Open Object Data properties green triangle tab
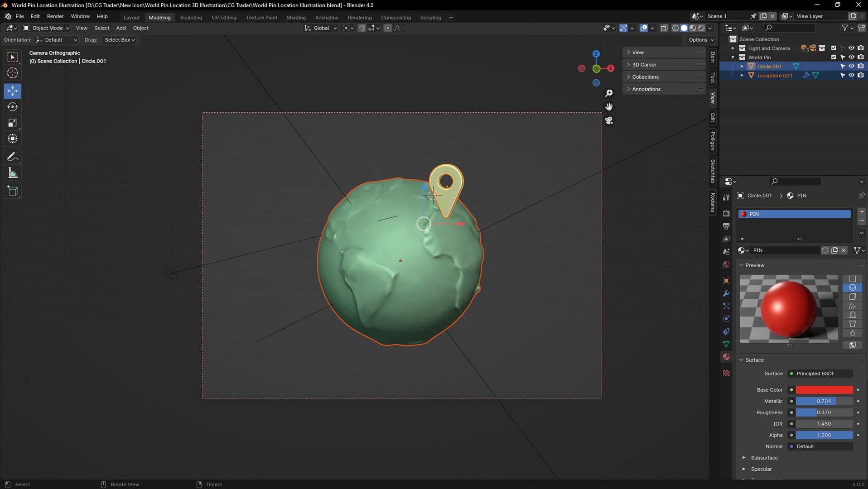868x489 pixels. (726, 344)
